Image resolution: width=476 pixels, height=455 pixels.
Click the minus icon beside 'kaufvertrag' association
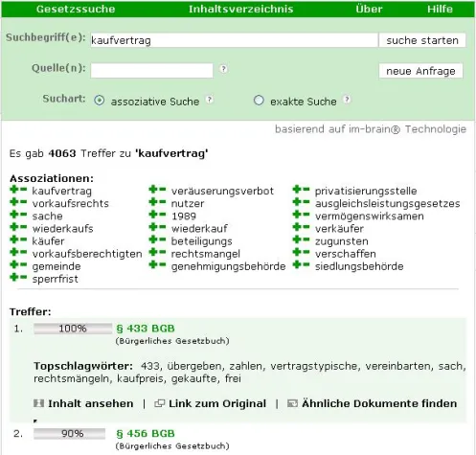pos(23,190)
